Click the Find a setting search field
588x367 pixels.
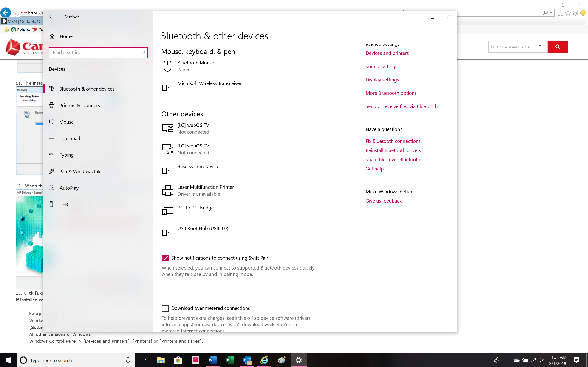coord(96,53)
